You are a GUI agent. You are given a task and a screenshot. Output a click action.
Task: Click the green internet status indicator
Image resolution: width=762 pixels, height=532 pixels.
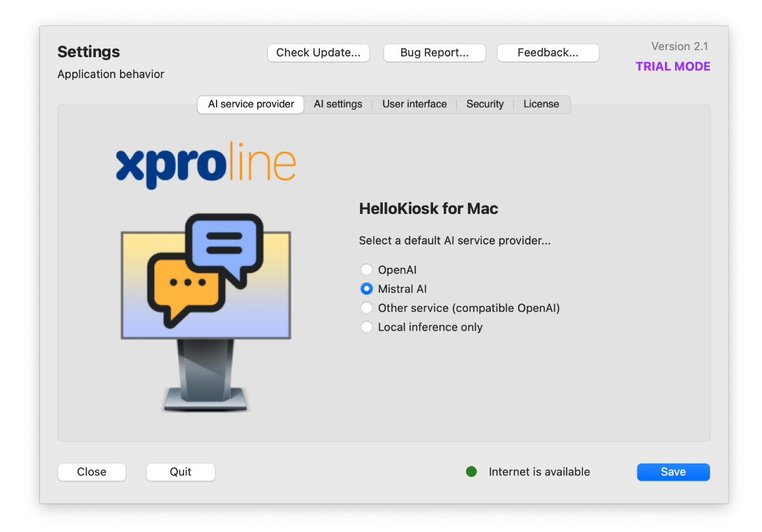pos(471,472)
